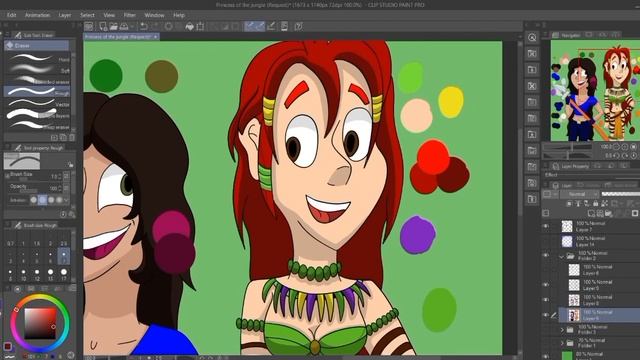Click the Fill bucket icon in command bar
The height and width of the screenshot is (360, 640).
189,27
